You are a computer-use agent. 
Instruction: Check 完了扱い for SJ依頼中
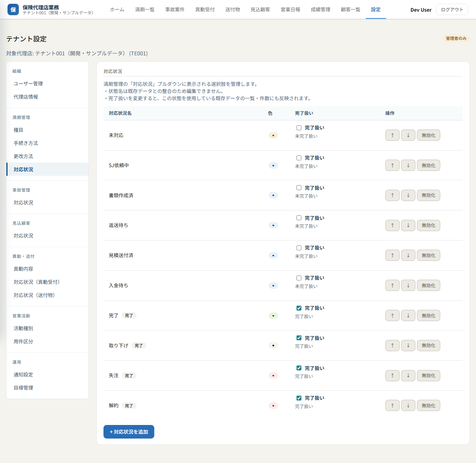[299, 158]
